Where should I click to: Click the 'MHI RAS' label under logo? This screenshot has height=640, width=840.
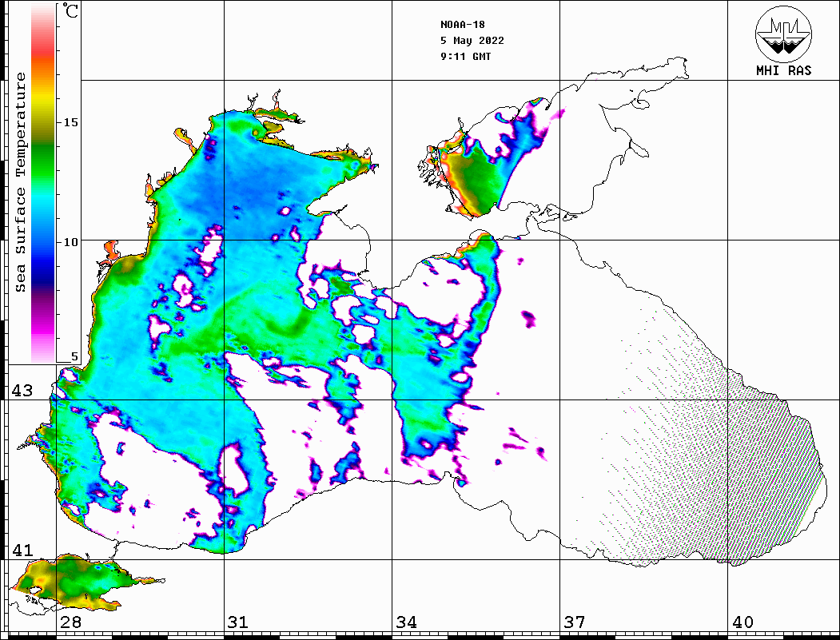click(x=783, y=70)
